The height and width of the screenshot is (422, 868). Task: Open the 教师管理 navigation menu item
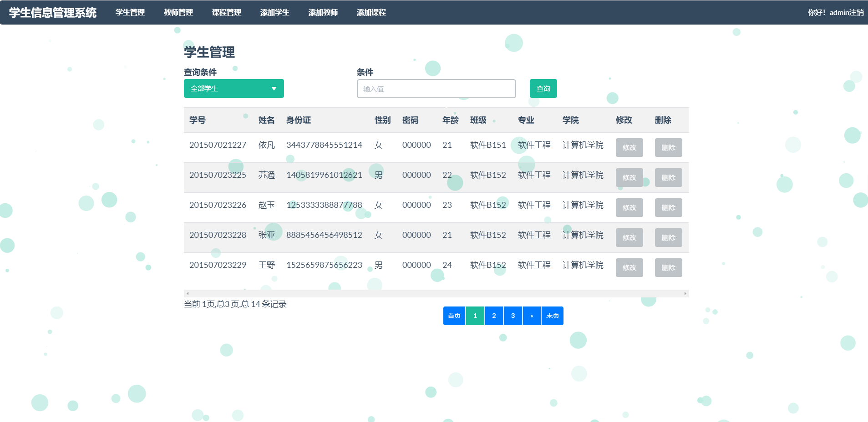(178, 12)
